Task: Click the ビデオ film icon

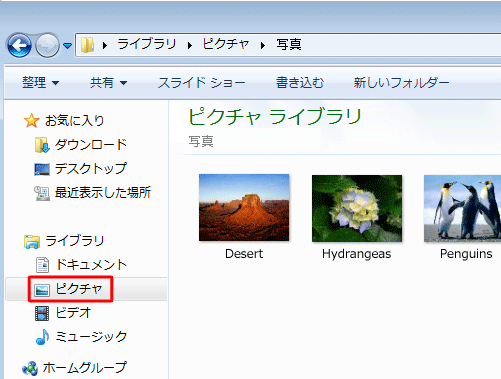Action: [42, 313]
